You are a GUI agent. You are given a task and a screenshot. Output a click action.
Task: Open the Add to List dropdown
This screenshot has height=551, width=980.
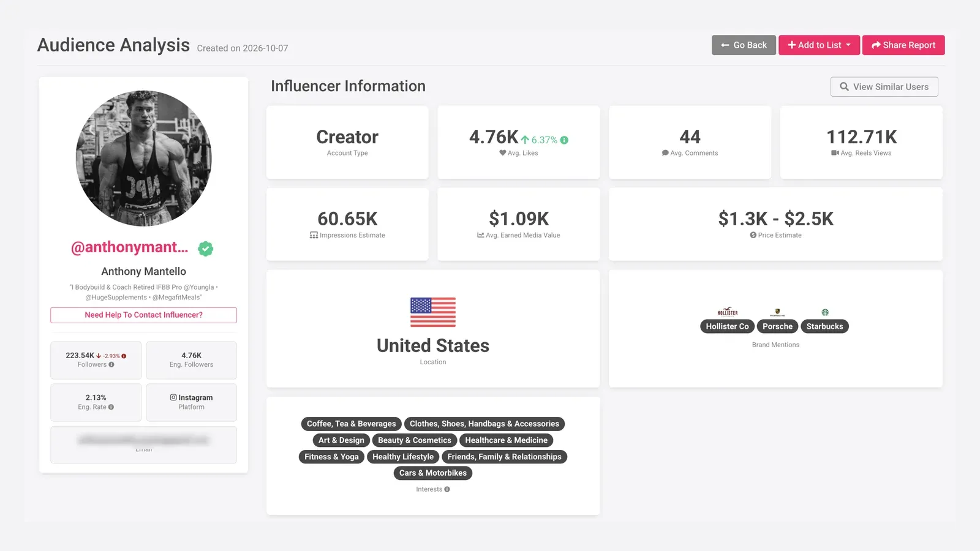point(819,45)
